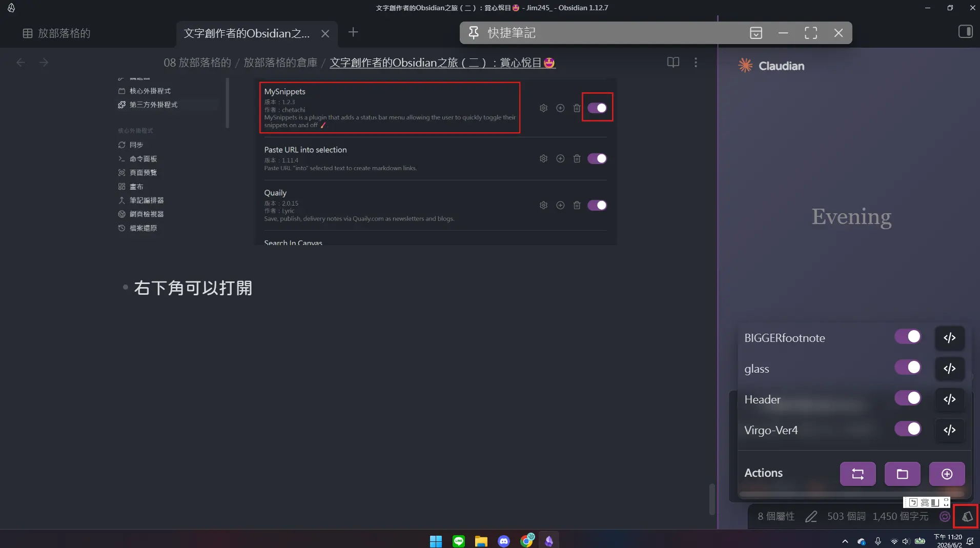Toggle the BIGGERfootnote snippet switch
Viewport: 980px width, 548px height.
pyautogui.click(x=908, y=337)
